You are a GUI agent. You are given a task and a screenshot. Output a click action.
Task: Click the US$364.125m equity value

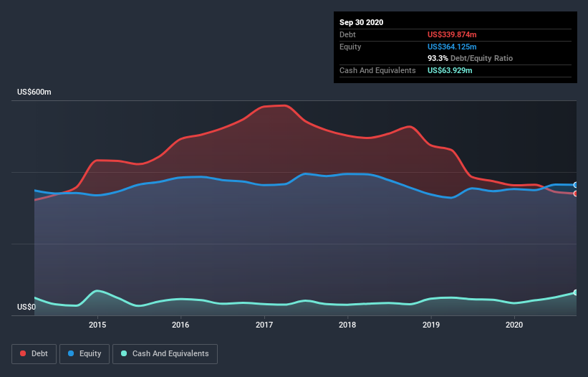[x=452, y=47]
